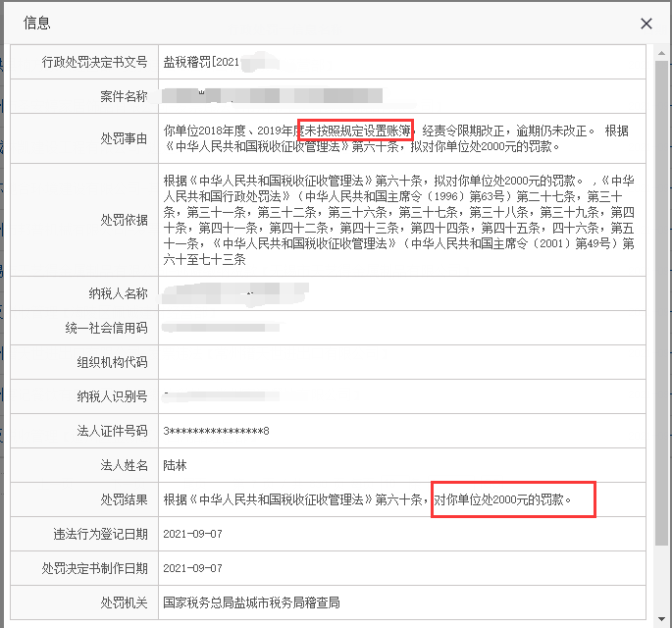Click the text 六十至七十三条 in 处罚依据
This screenshot has height=628, width=672.
(x=204, y=259)
